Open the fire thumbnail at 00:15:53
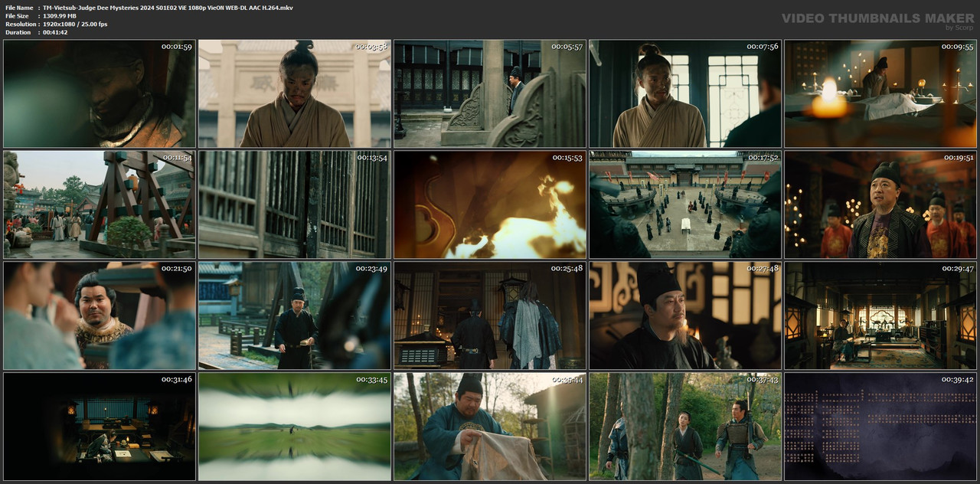The width and height of the screenshot is (980, 484). click(490, 204)
